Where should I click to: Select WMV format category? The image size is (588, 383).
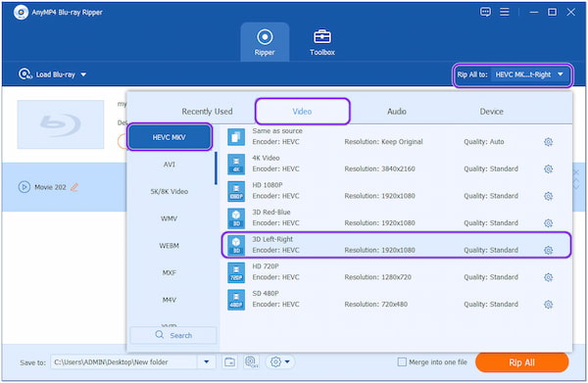coord(170,218)
